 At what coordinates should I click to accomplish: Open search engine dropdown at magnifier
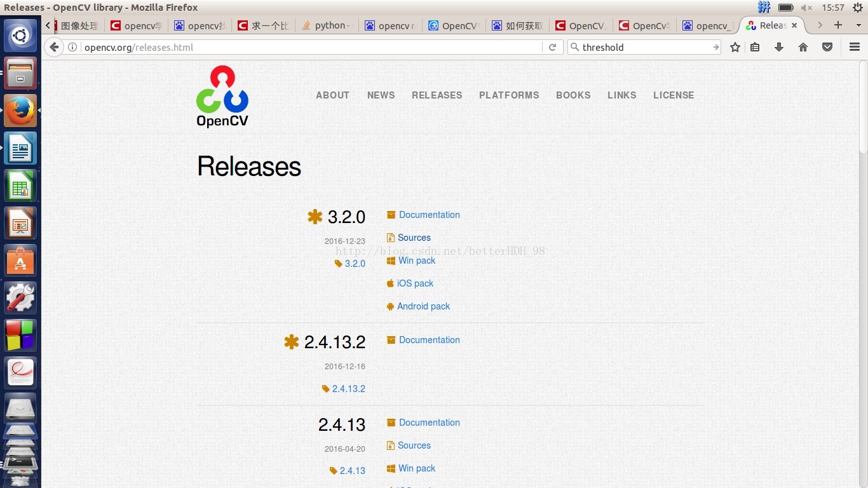click(x=574, y=47)
